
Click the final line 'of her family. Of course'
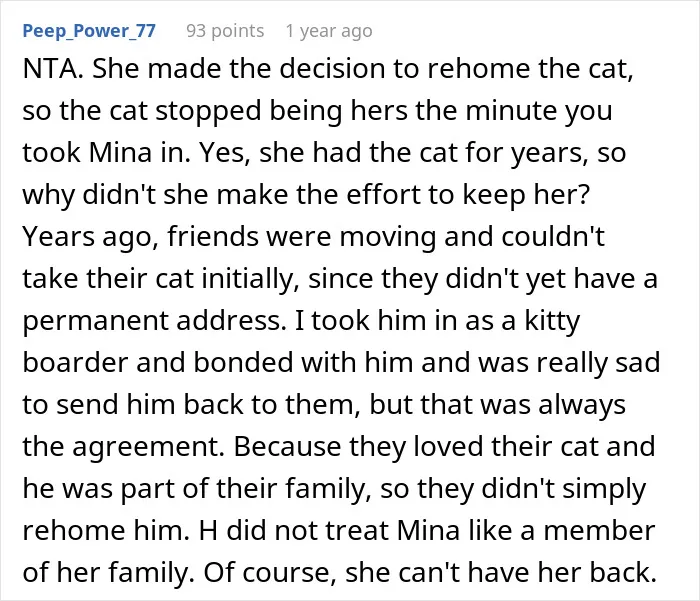339,573
